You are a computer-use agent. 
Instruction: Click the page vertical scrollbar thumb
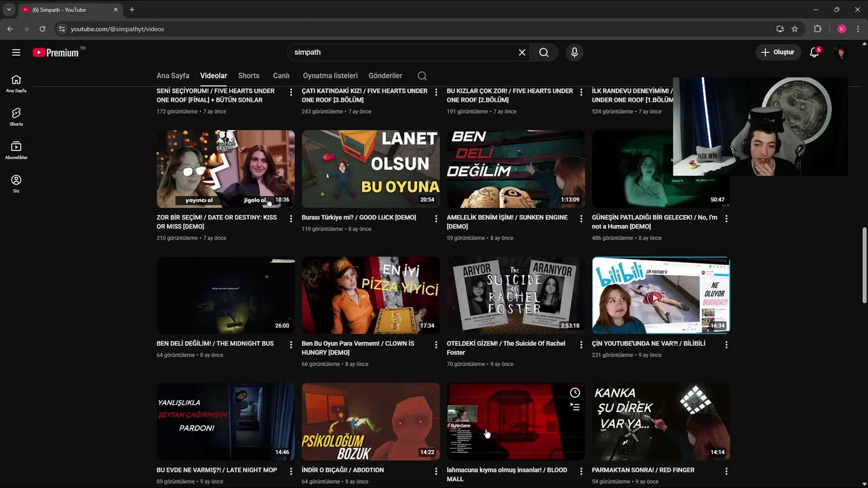click(x=864, y=265)
